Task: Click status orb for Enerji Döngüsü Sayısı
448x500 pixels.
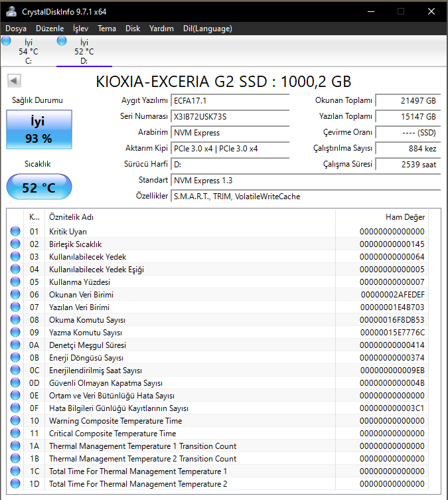Action: coord(15,357)
